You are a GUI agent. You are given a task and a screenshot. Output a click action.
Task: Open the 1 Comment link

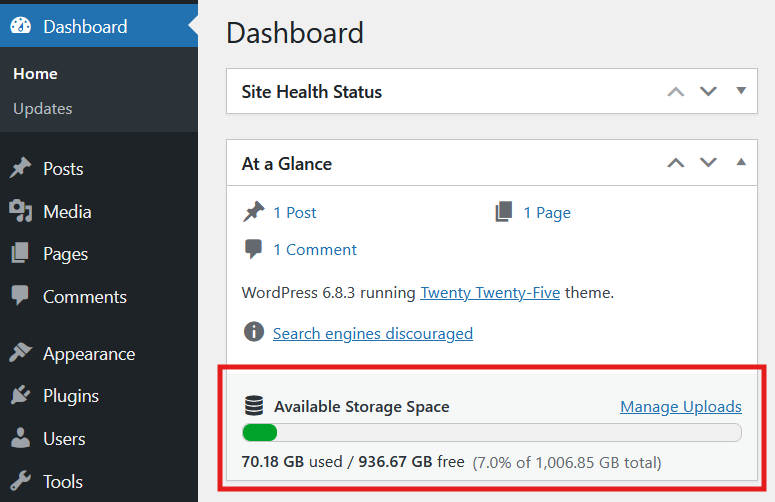[x=315, y=250]
